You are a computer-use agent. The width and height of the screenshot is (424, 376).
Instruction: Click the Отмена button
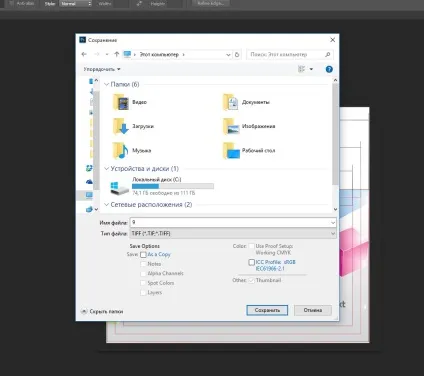313,310
